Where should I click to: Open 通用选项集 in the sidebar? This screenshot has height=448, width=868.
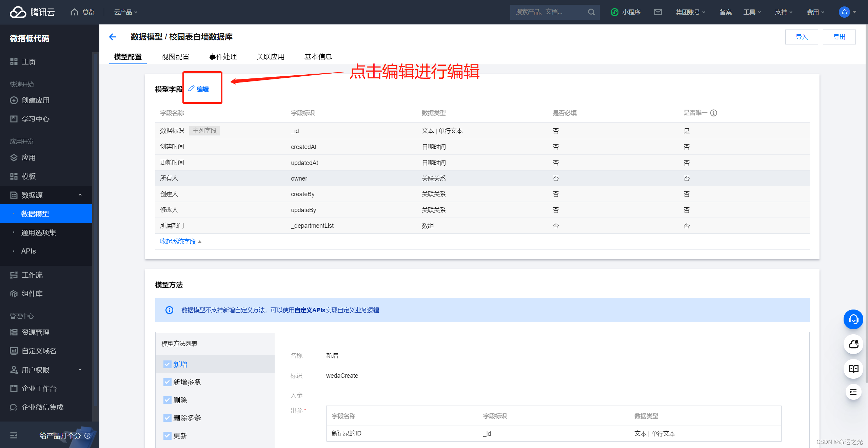pos(38,232)
